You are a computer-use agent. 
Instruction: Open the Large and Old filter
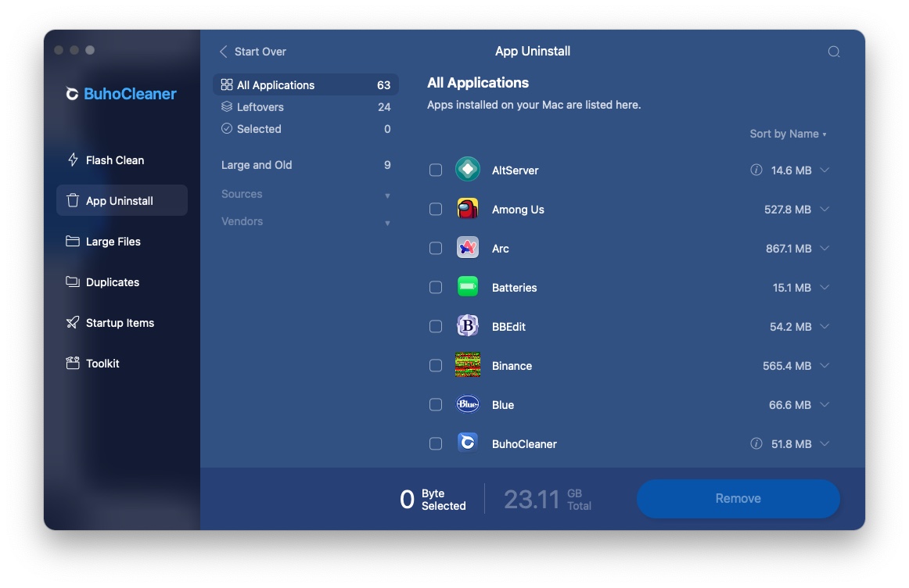(x=306, y=164)
